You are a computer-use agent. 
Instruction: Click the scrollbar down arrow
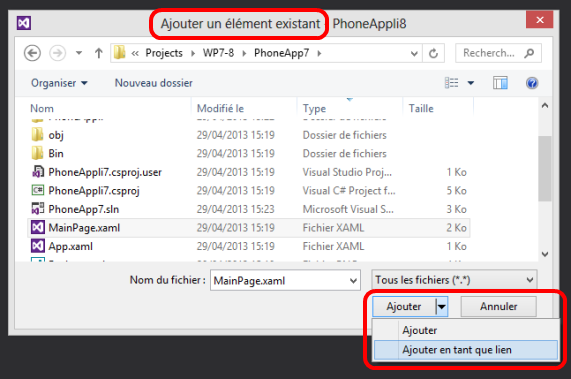[x=545, y=254]
